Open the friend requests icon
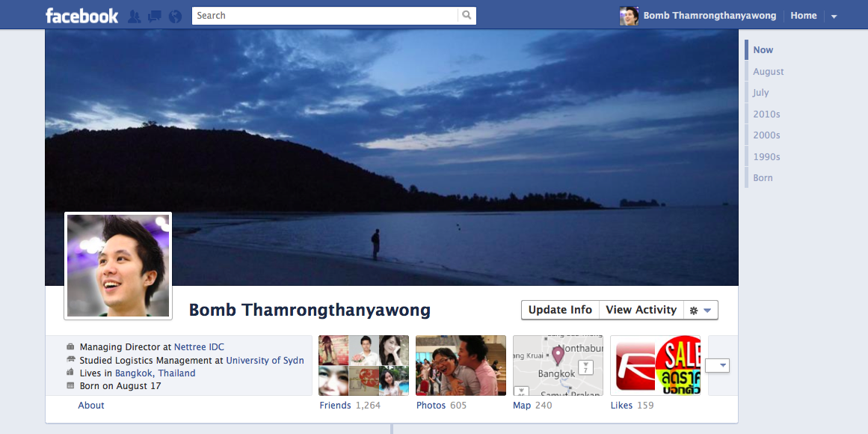Image resolution: width=868 pixels, height=434 pixels. pyautogui.click(x=134, y=16)
